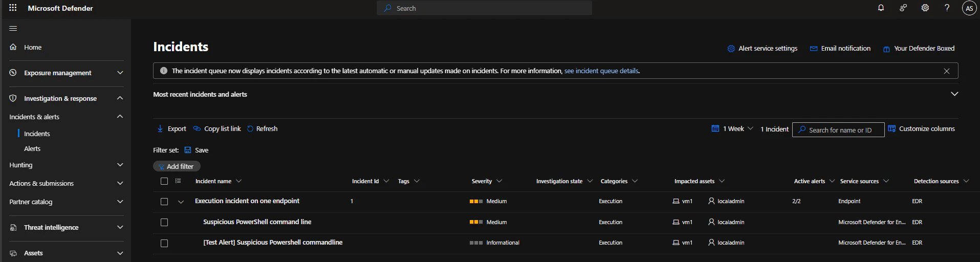Open notifications bell icon
Screen dimensions: 980x262
(881, 8)
